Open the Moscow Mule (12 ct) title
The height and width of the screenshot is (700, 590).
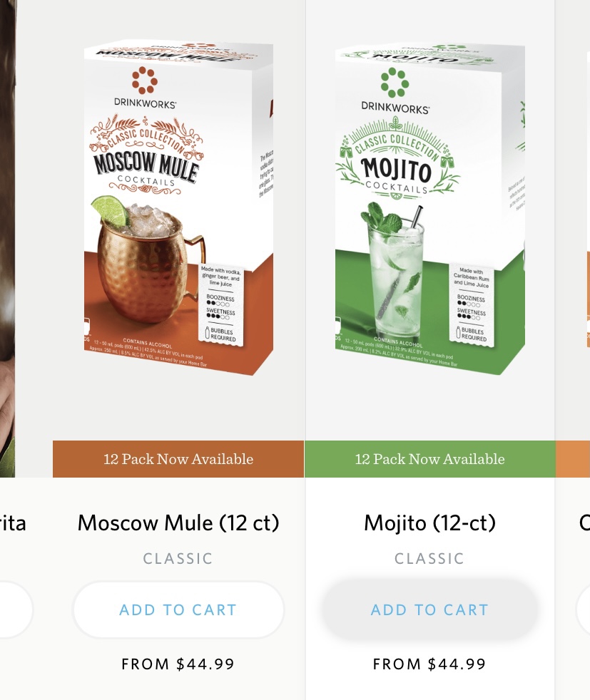tap(178, 523)
